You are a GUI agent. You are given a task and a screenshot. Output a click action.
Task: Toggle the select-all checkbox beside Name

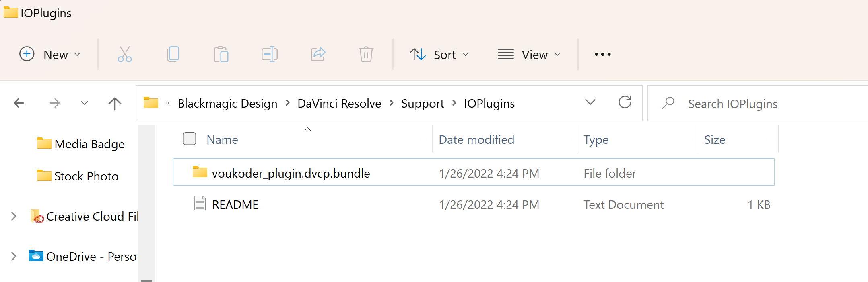190,139
